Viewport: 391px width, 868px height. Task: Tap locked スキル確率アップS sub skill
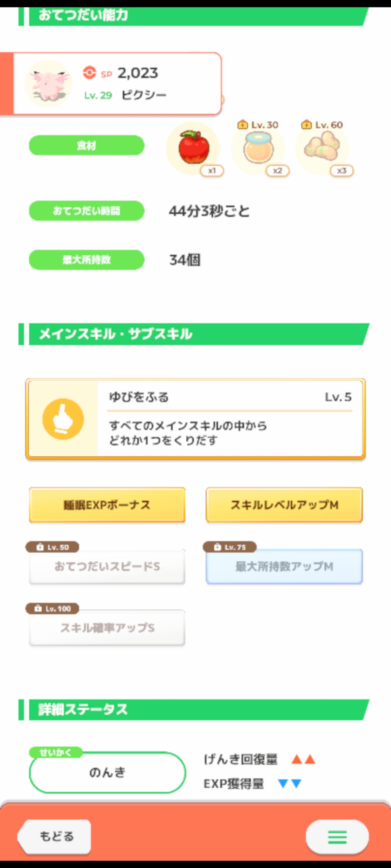click(x=107, y=628)
